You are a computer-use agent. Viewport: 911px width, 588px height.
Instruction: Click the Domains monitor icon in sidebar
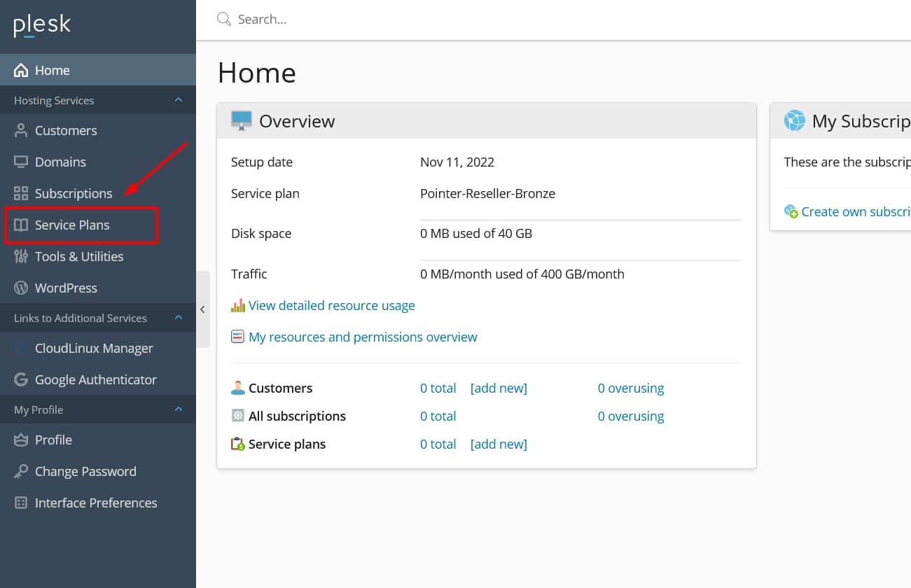click(x=21, y=162)
